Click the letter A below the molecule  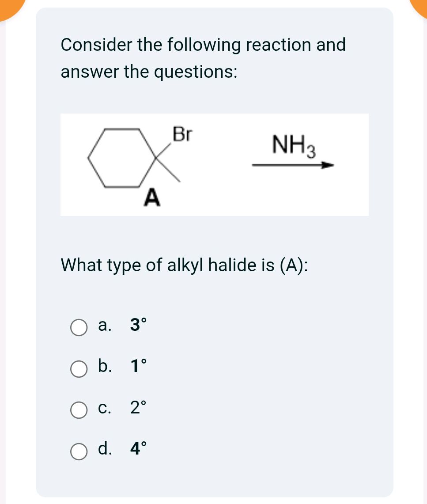click(152, 196)
